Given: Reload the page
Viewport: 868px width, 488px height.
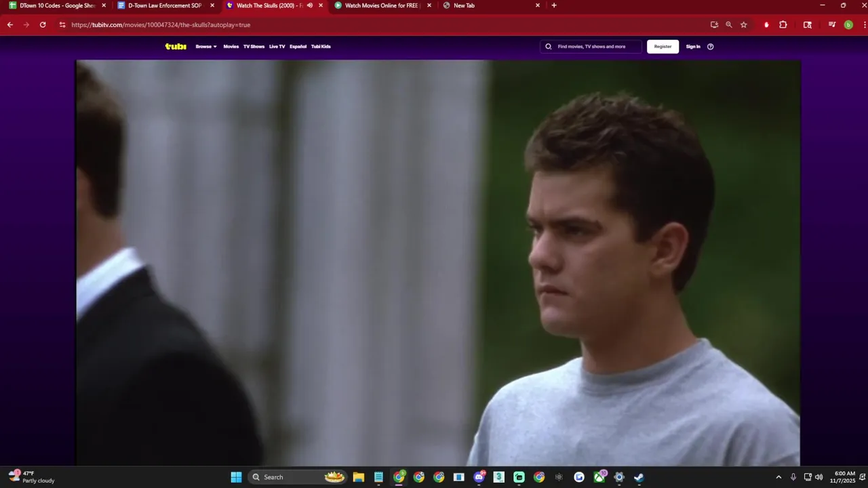Looking at the screenshot, I should pyautogui.click(x=43, y=24).
